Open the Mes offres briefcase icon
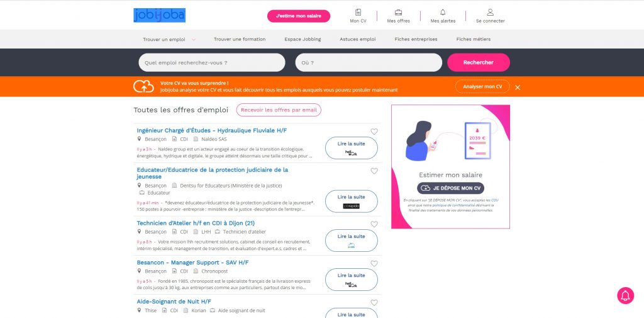The width and height of the screenshot is (644, 318). [x=398, y=13]
